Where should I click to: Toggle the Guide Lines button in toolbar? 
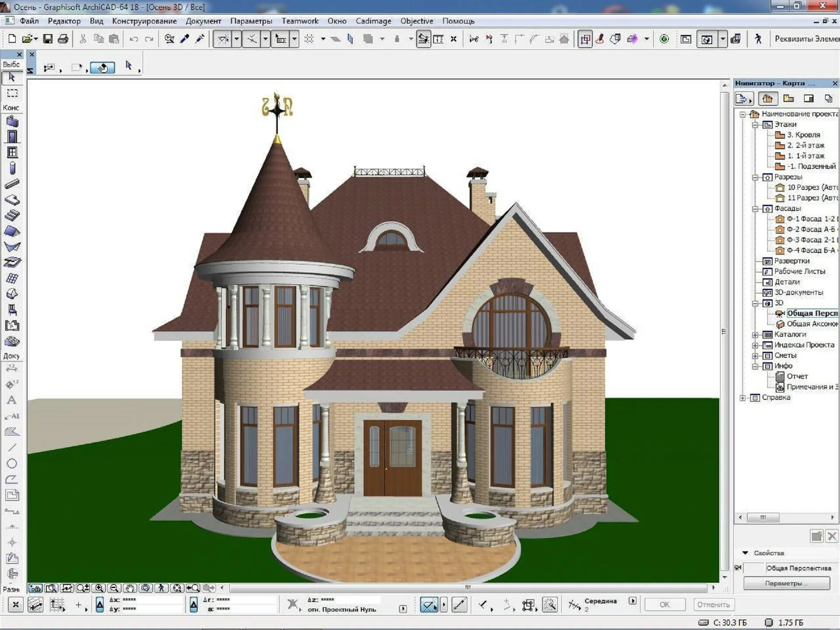(223, 39)
